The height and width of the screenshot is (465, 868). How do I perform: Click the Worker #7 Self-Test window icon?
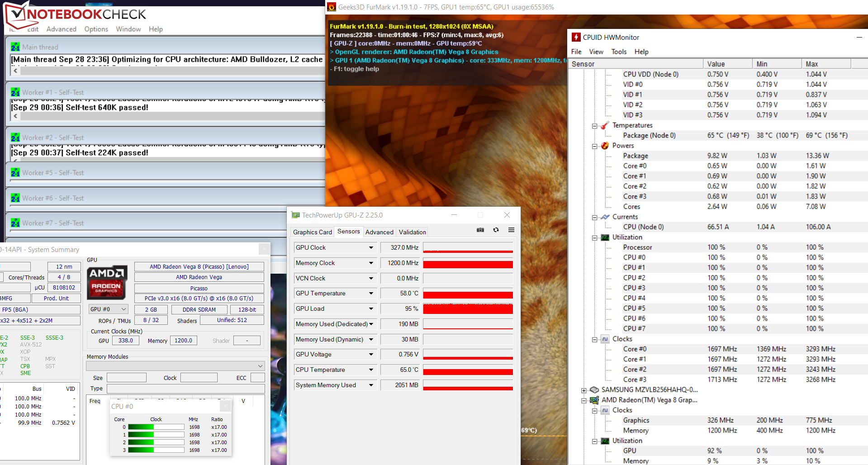pyautogui.click(x=15, y=223)
